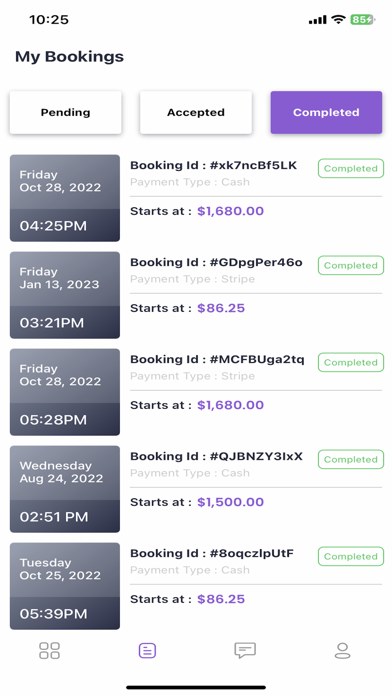Switch to the Pending tab
The image size is (392, 696).
(x=65, y=112)
